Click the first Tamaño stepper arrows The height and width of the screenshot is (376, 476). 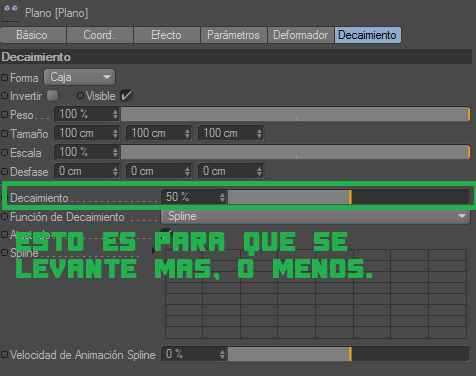tap(115, 133)
